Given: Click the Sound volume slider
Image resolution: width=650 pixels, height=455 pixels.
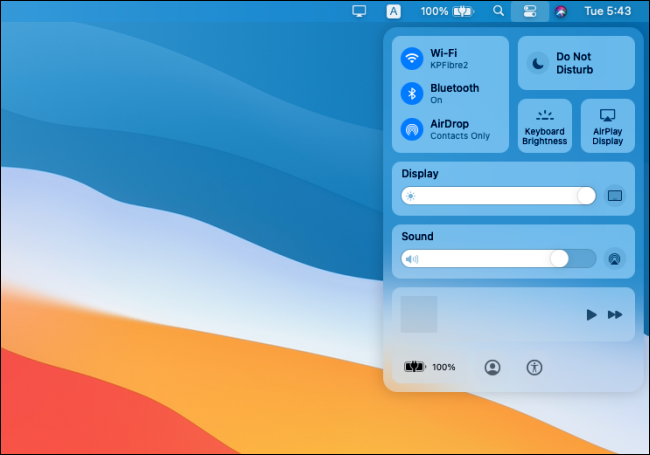Looking at the screenshot, I should (x=498, y=259).
